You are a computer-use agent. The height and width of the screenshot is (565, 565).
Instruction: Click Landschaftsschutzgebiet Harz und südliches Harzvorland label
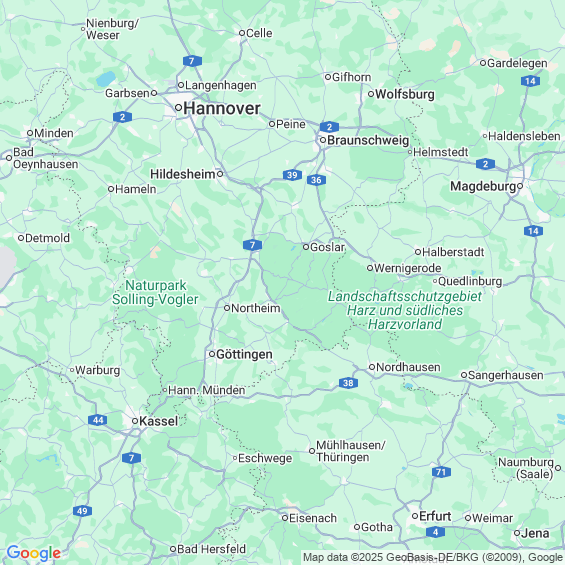405,310
